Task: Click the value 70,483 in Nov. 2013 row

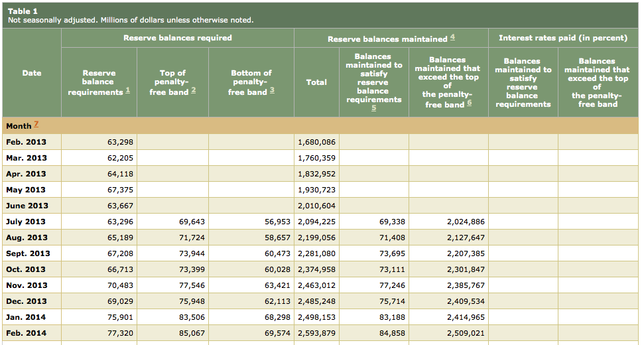Action: click(120, 285)
